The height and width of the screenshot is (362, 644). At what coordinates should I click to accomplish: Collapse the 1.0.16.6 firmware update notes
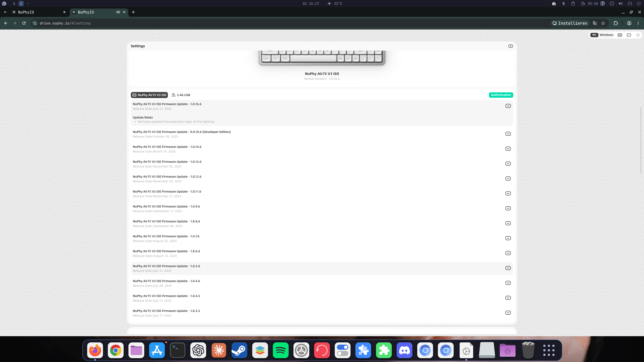click(x=508, y=106)
